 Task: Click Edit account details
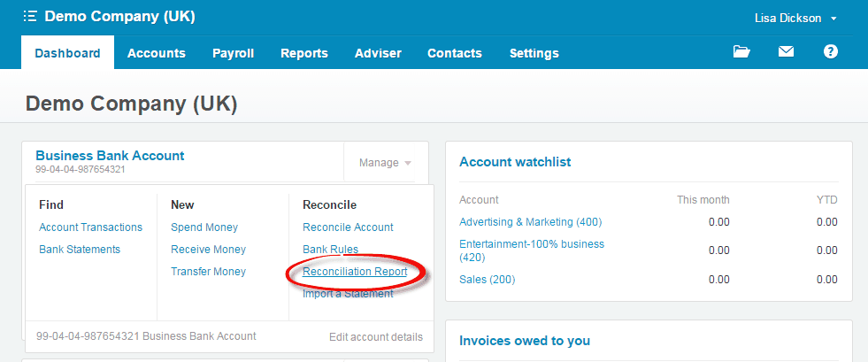pos(376,336)
